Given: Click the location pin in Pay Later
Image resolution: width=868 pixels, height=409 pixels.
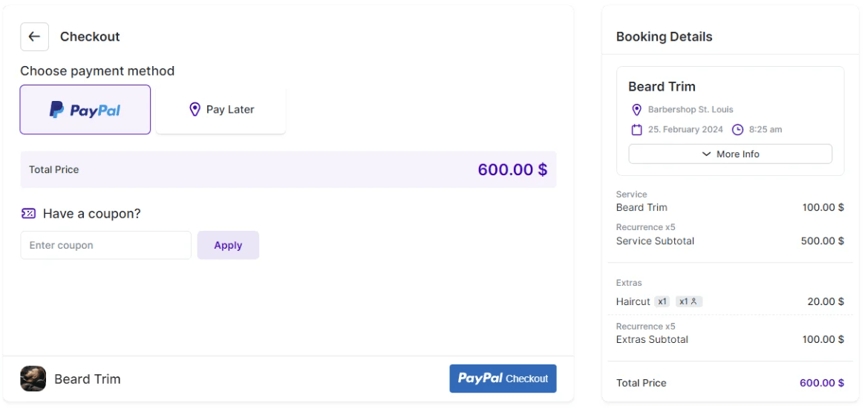Looking at the screenshot, I should [x=195, y=109].
